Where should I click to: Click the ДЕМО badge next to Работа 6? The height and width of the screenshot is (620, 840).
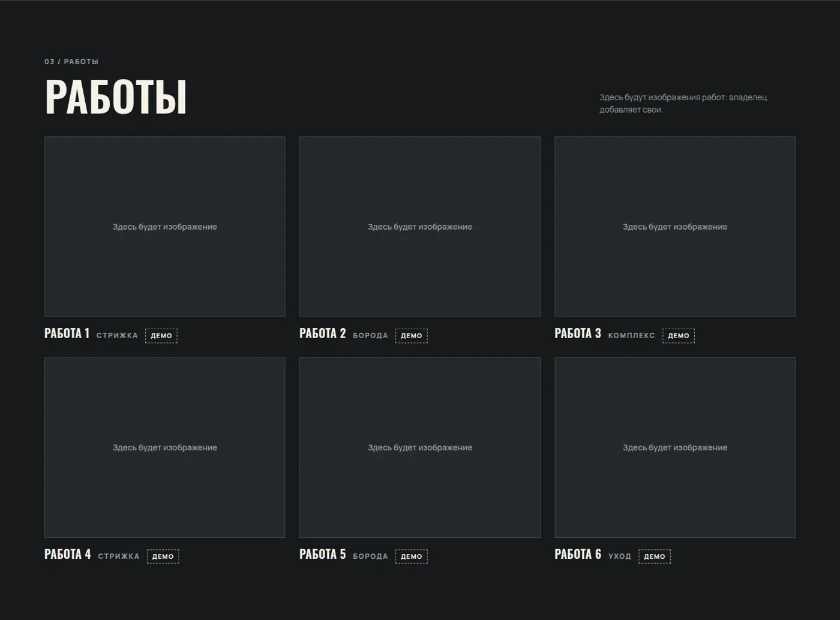coord(655,556)
